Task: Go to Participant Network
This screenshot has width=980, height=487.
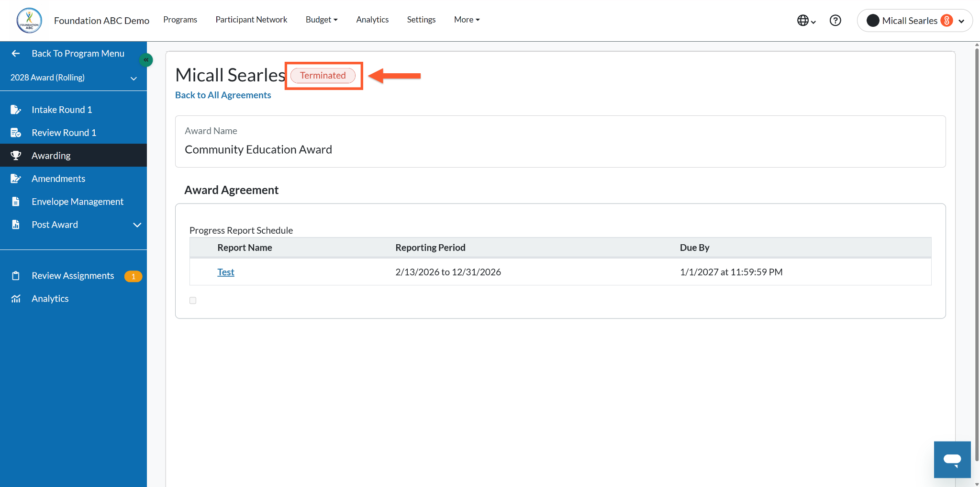Action: (251, 20)
